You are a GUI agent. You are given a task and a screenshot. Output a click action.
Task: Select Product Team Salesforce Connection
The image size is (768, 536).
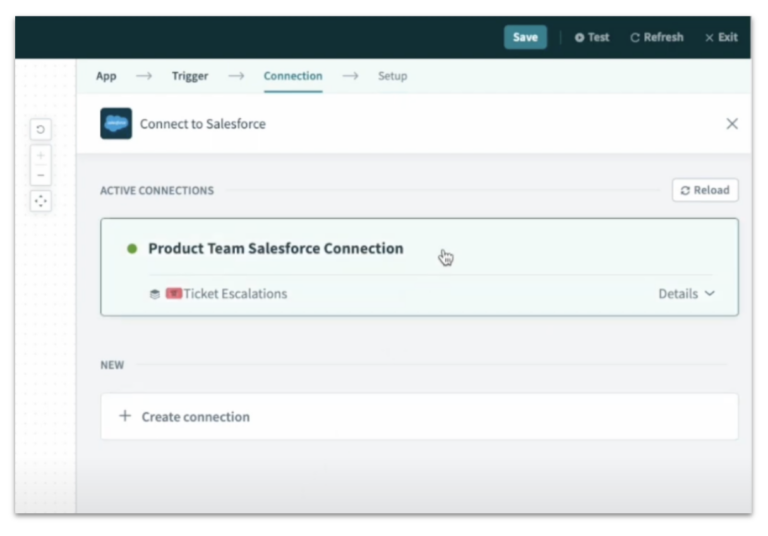click(x=276, y=249)
